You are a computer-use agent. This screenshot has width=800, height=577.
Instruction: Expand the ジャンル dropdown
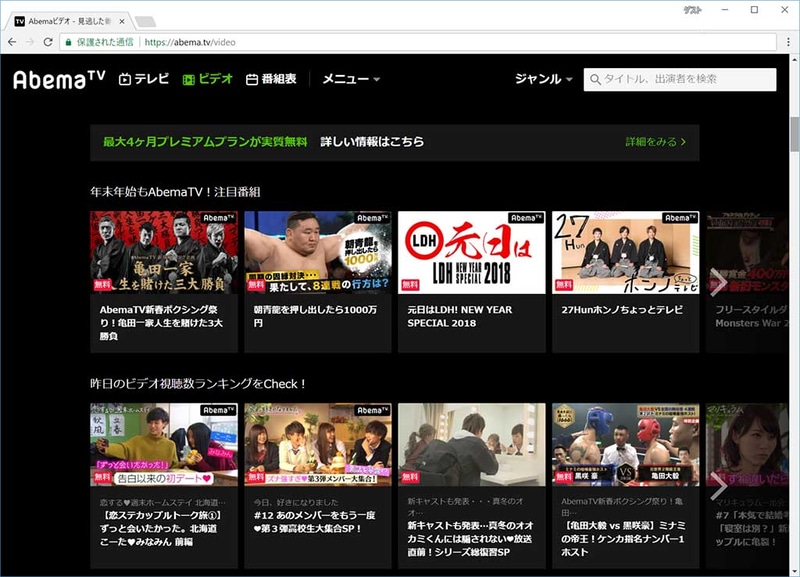pos(543,79)
